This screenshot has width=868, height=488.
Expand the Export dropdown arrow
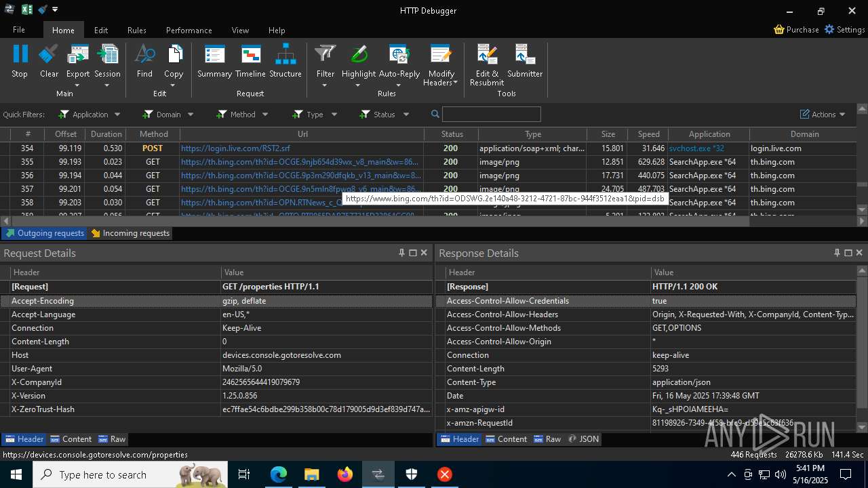[x=77, y=85]
